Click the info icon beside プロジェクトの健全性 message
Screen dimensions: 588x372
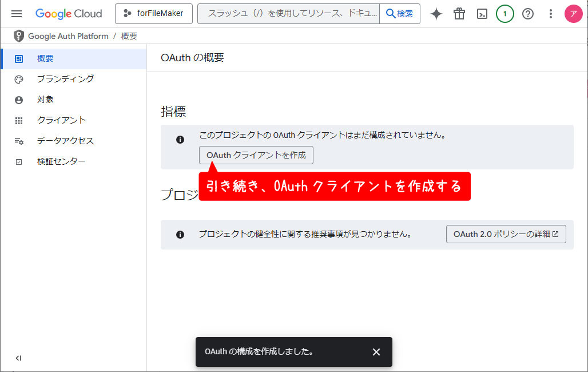pyautogui.click(x=180, y=235)
